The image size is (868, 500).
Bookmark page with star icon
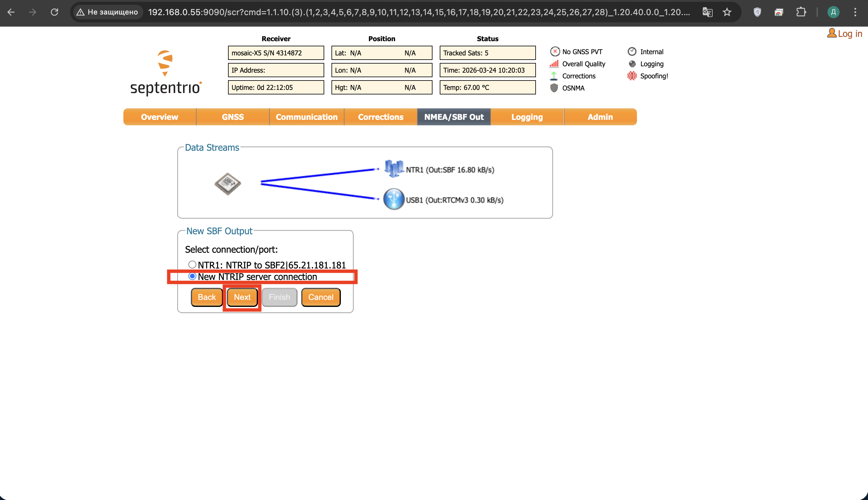(x=727, y=12)
